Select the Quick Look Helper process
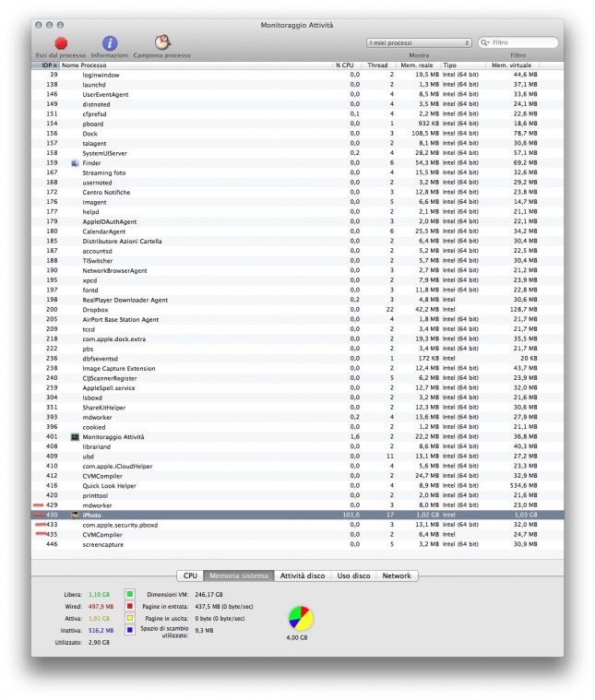595x700 pixels. click(x=297, y=486)
